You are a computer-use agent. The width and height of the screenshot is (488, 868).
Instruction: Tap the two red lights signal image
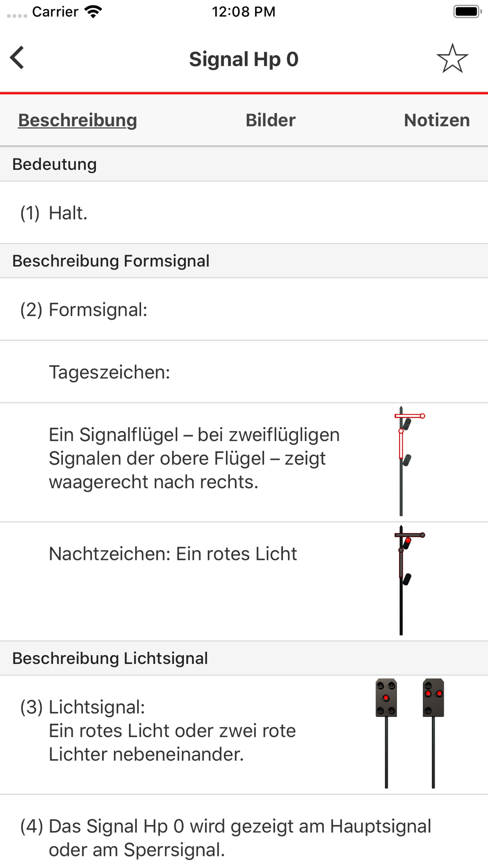[433, 732]
